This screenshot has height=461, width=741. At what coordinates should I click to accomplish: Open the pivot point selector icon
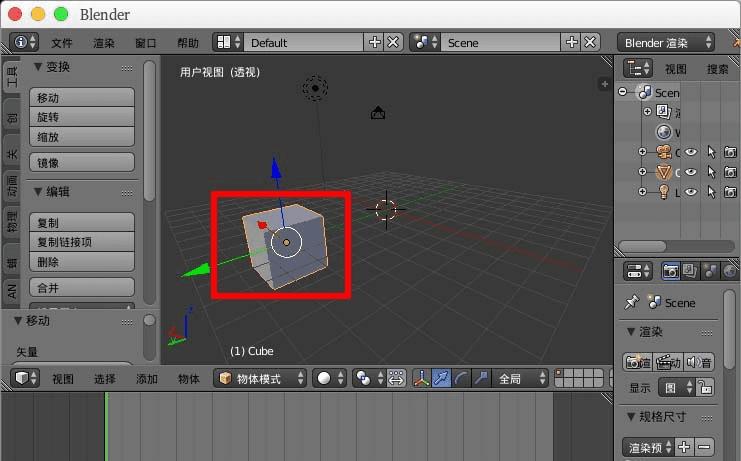(x=369, y=378)
